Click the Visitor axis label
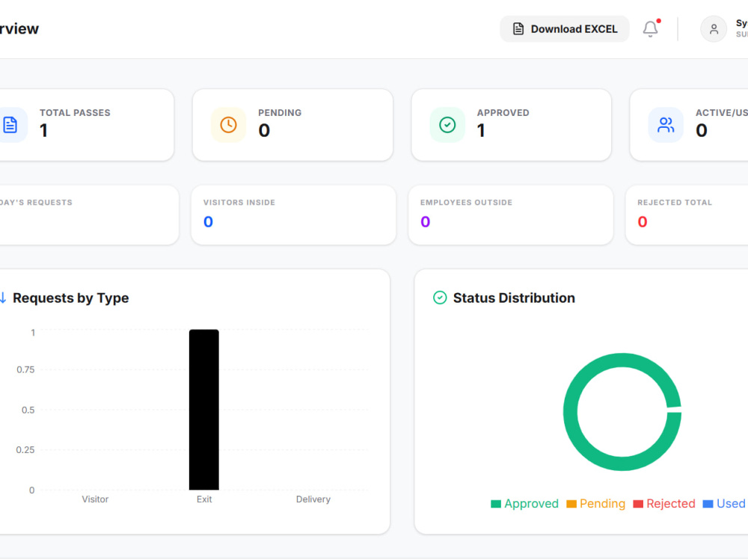748x560 pixels. [95, 499]
